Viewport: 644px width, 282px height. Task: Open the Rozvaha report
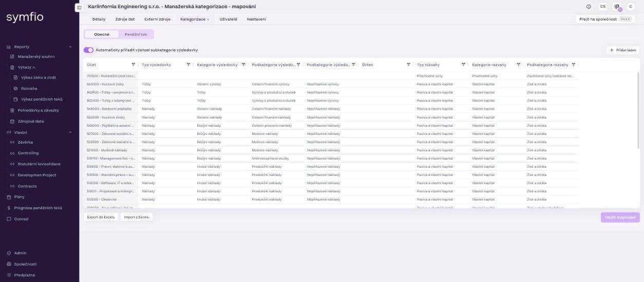point(29,88)
